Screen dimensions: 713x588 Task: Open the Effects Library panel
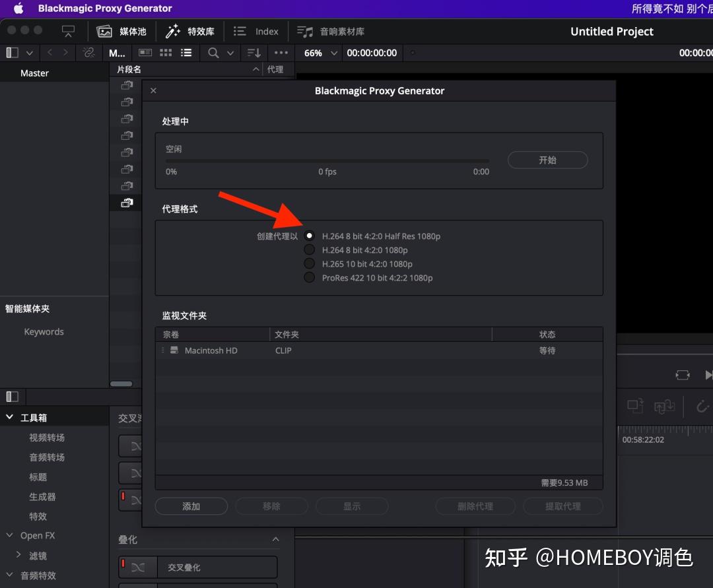190,30
